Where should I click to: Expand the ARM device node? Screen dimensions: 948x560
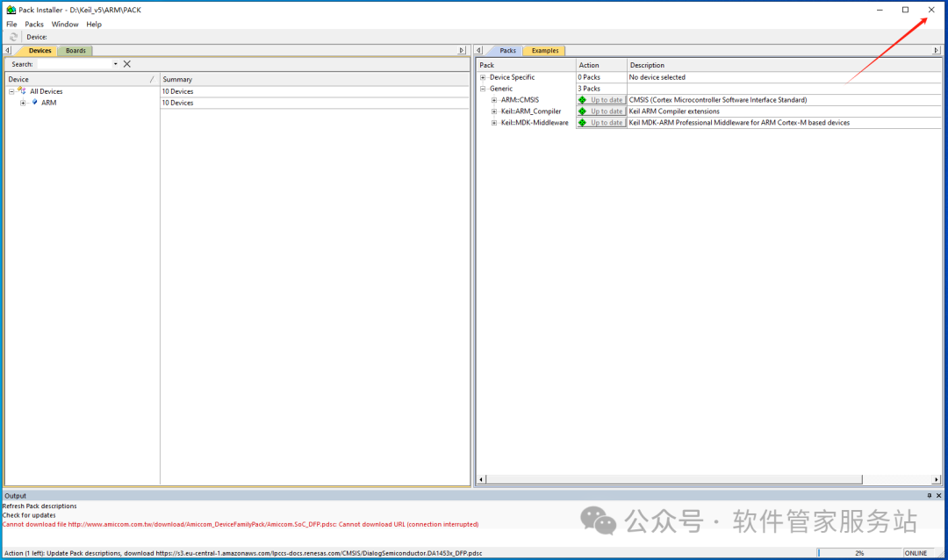click(23, 103)
